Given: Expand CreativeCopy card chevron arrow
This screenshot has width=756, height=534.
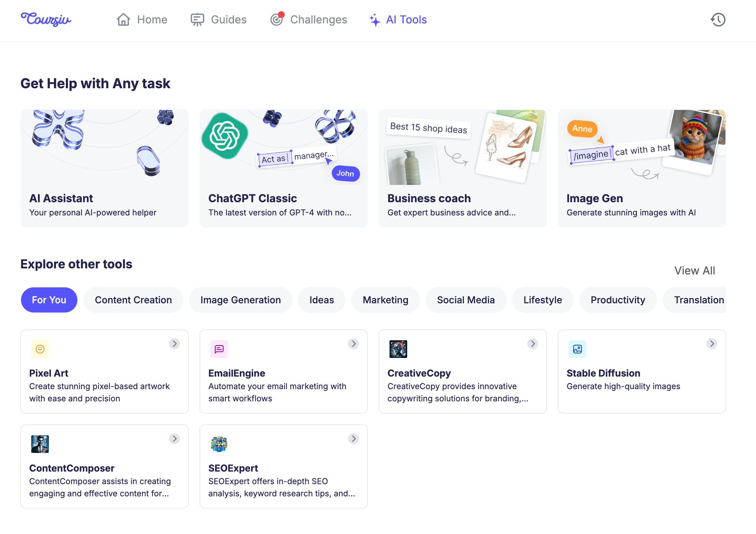Looking at the screenshot, I should pos(533,344).
